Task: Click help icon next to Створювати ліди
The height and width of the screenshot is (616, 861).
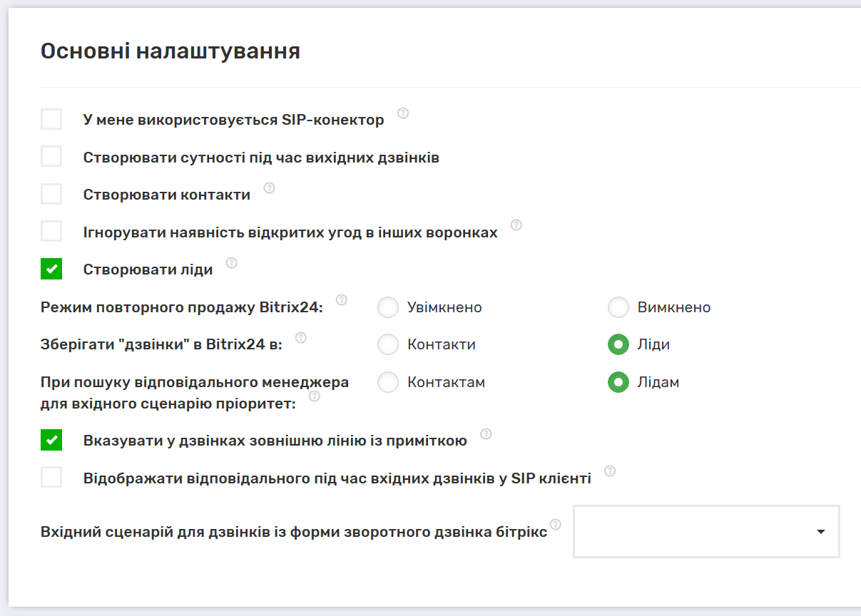Action: pyautogui.click(x=231, y=263)
